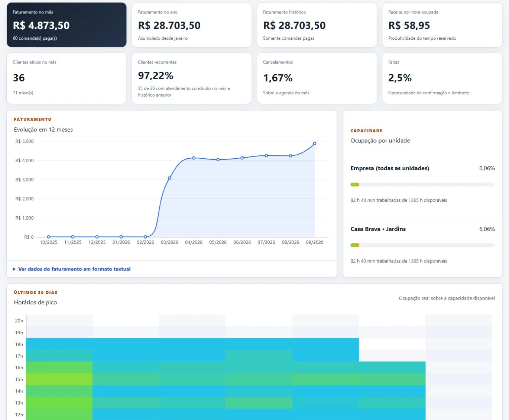Click the R$ 5,000 y-axis label

(25, 141)
